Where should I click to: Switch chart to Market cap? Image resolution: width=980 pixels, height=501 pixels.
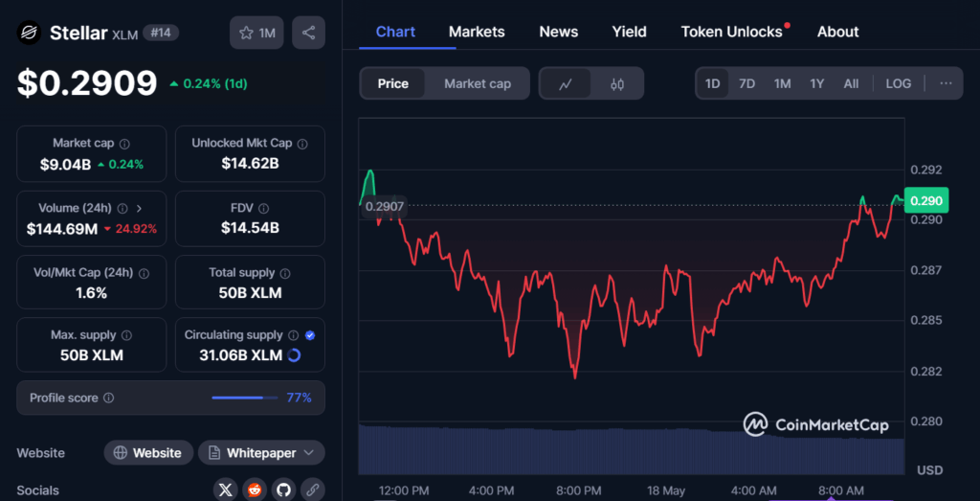click(x=478, y=83)
